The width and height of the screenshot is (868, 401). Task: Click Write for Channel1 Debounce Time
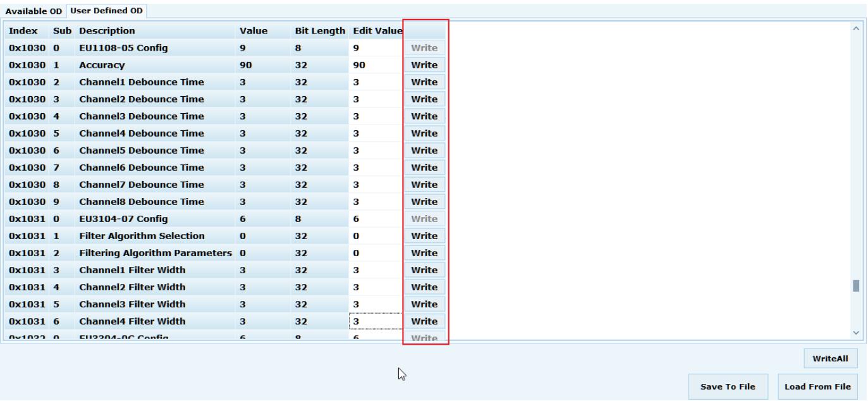(424, 82)
